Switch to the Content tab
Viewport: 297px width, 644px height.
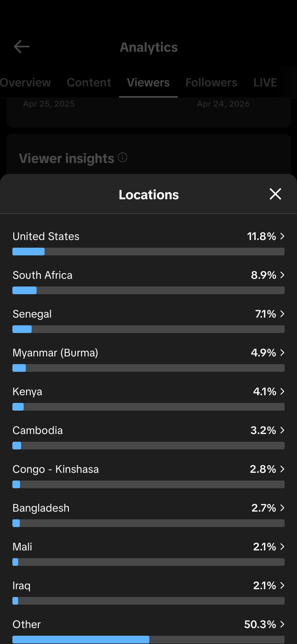click(89, 83)
